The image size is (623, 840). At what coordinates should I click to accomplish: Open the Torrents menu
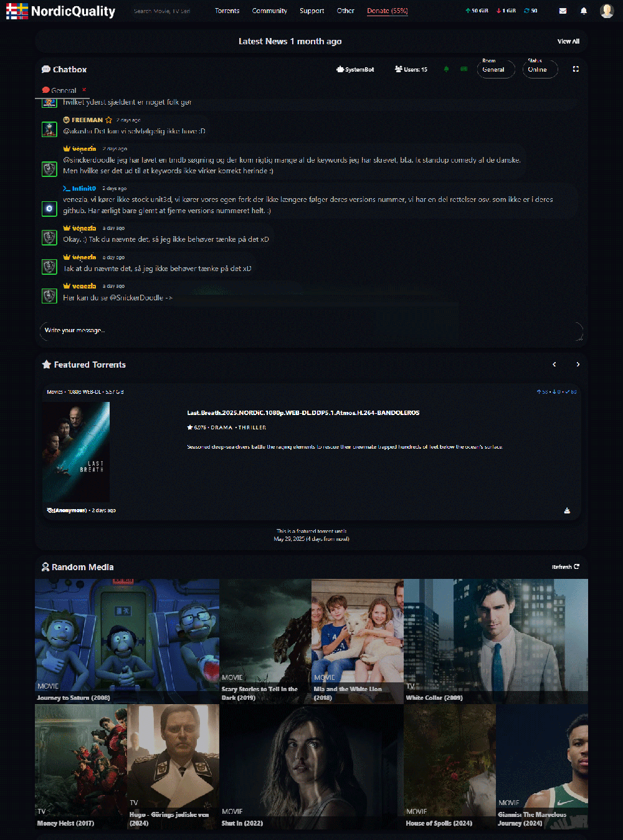227,11
